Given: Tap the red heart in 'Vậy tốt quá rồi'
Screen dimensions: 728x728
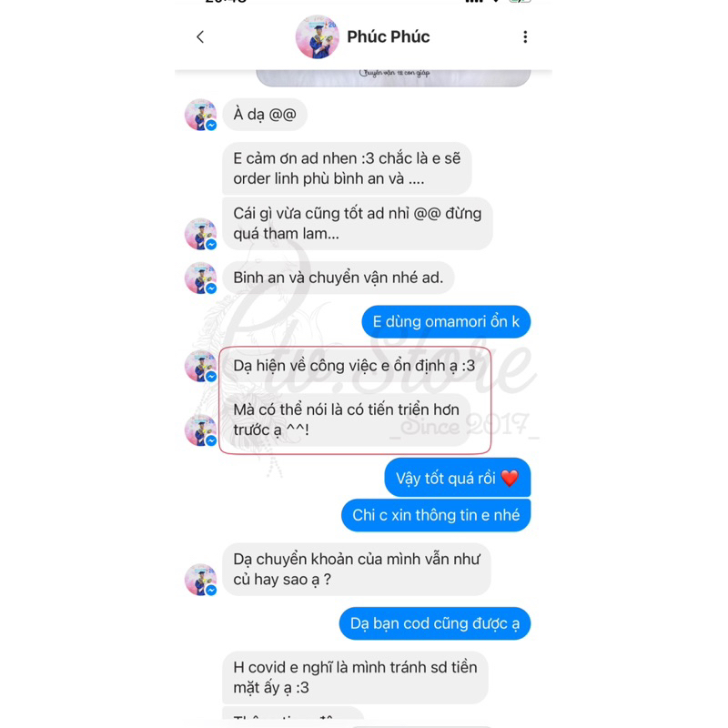Looking at the screenshot, I should coord(510,478).
